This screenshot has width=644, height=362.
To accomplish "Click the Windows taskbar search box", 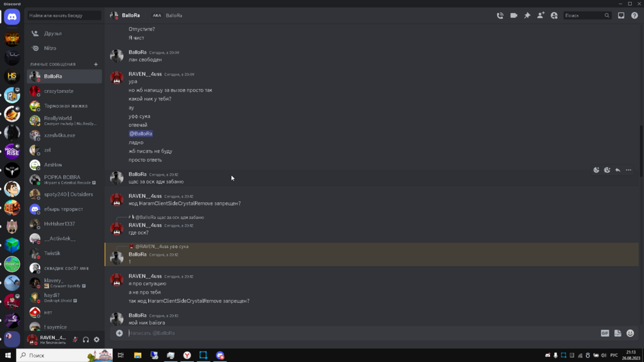I will [x=64, y=356].
